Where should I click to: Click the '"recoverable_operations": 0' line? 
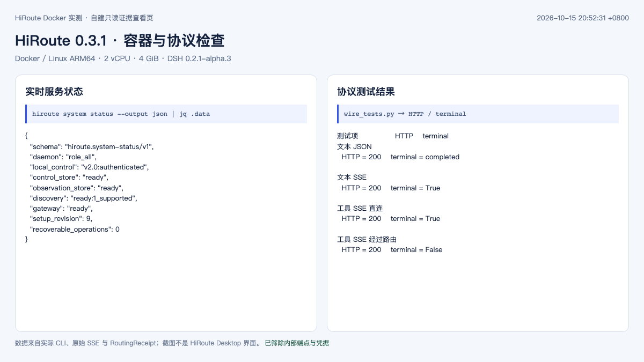[75, 229]
